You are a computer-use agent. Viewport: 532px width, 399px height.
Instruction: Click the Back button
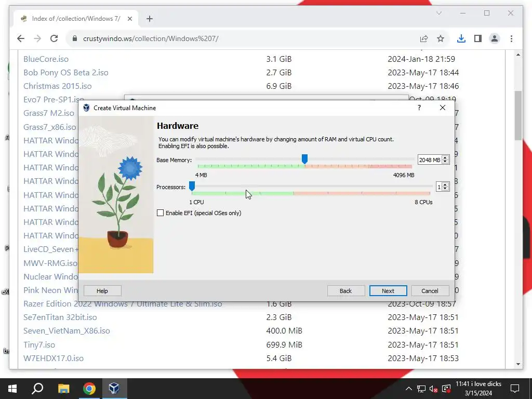click(345, 291)
